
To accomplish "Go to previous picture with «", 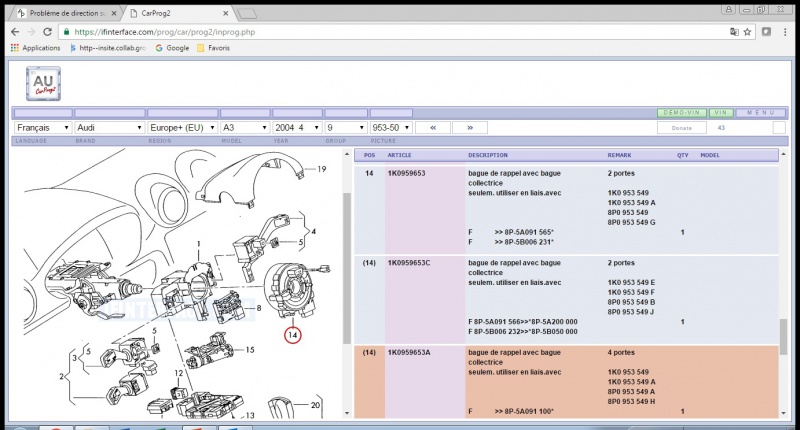I will point(433,128).
